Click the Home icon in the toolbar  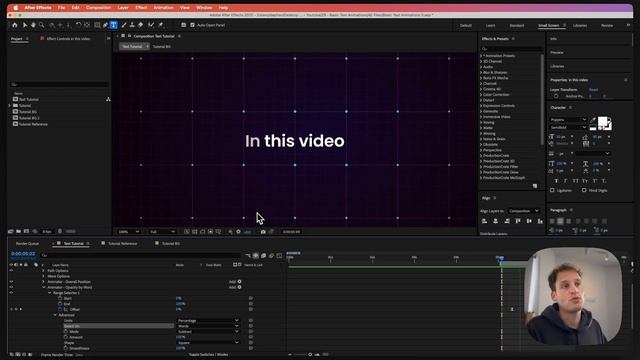15,25
